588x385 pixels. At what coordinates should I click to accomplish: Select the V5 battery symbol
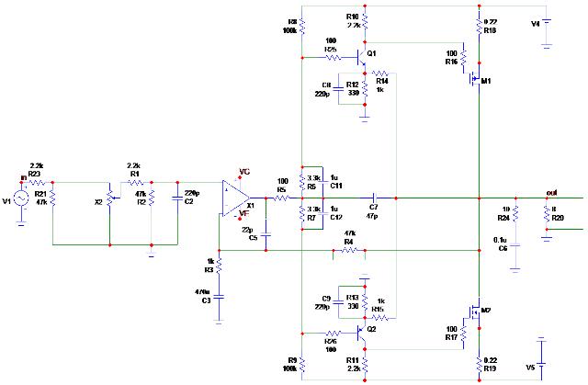click(541, 363)
